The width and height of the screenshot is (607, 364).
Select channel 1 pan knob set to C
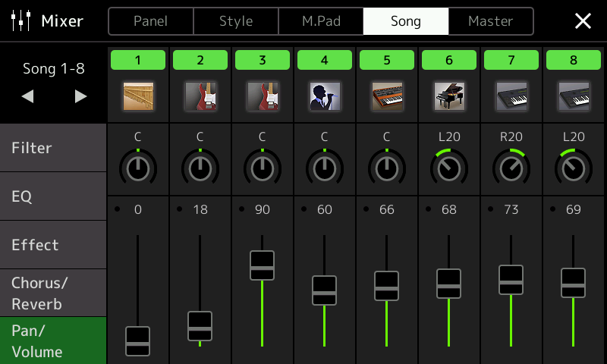138,167
